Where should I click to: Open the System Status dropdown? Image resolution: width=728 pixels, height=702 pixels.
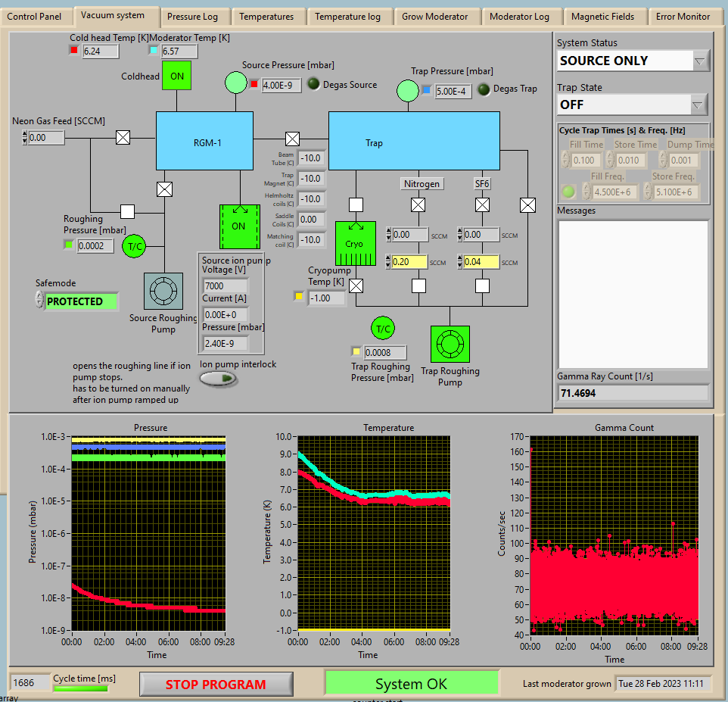(x=700, y=61)
